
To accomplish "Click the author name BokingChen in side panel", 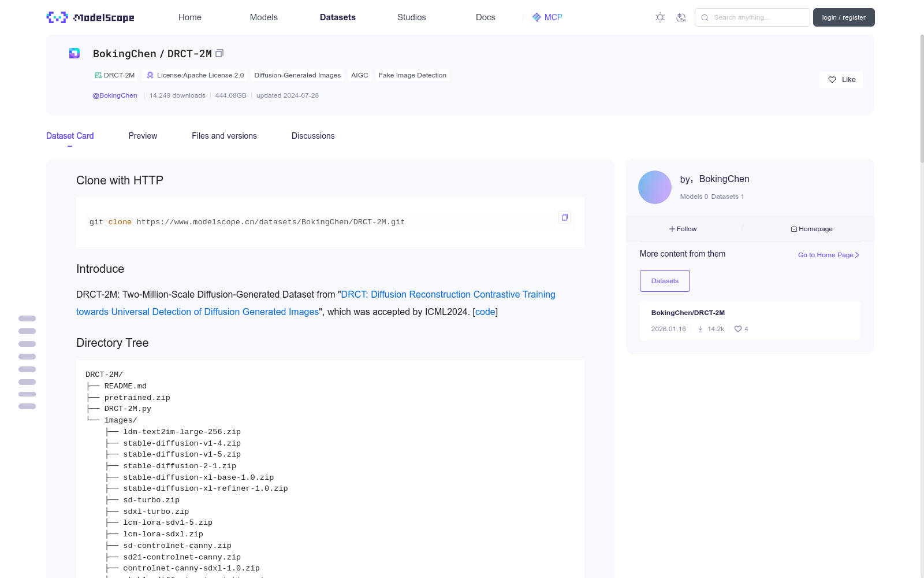I will point(724,179).
